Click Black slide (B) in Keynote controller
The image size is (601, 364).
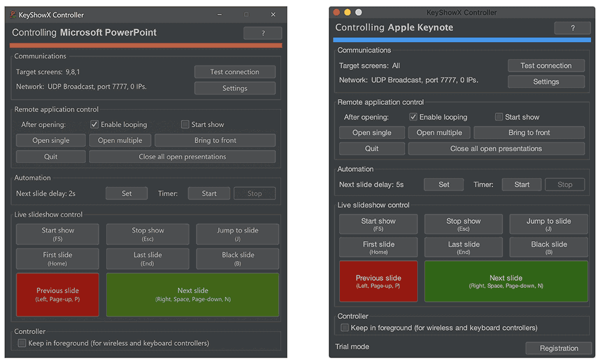[549, 247]
